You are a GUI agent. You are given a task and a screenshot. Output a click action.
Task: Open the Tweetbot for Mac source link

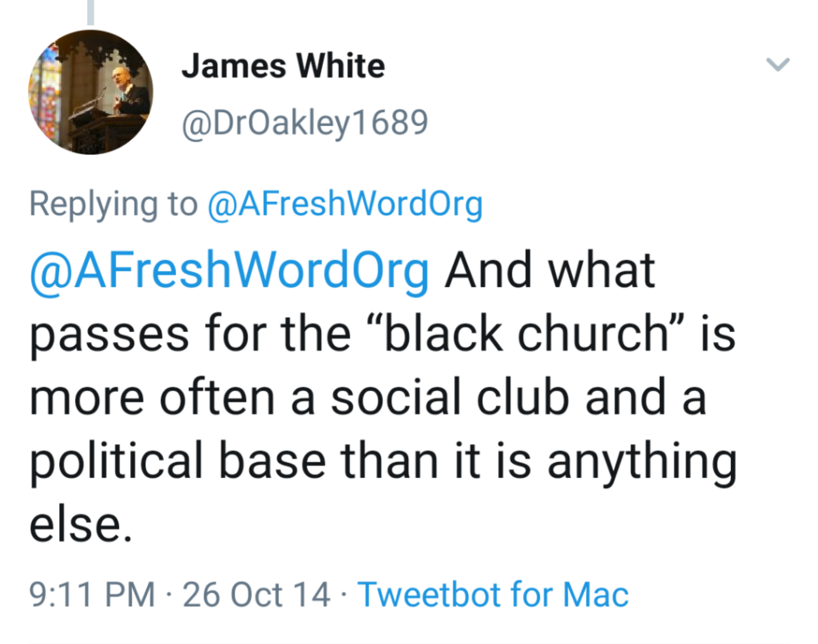point(493,594)
